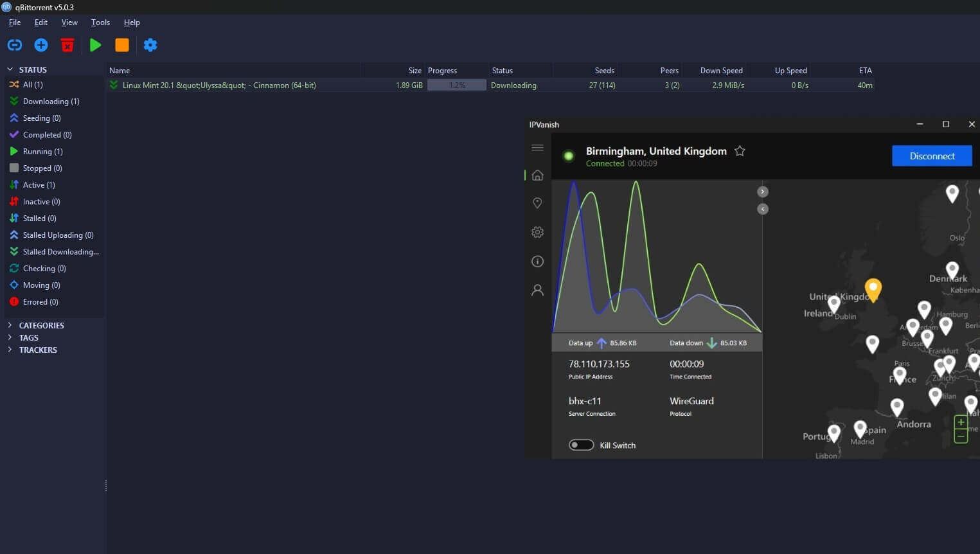Click the Paris map pin
980x554 pixels.
point(900,375)
